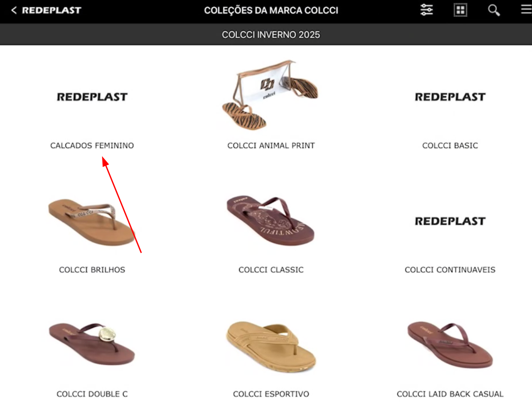Click the COLCCI ESPORTIVO label
Screen dimensions: 532x408
pos(271,394)
